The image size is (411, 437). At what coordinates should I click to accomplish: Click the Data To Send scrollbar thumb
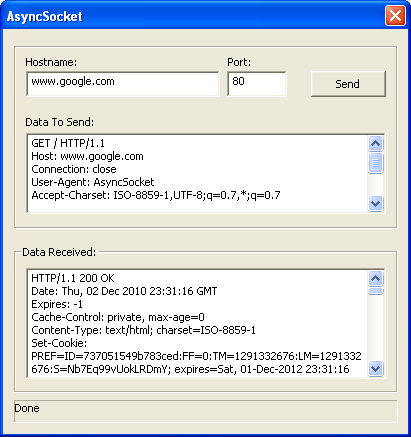pos(376,163)
